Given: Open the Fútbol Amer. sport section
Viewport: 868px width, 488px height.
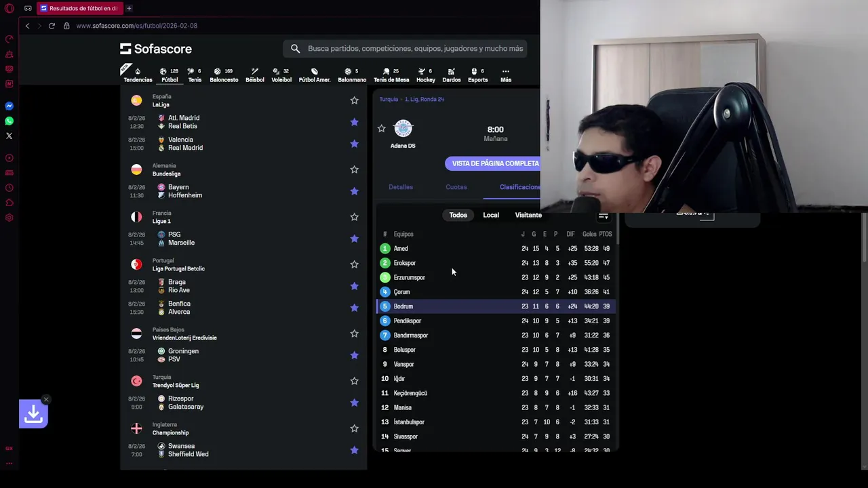Looking at the screenshot, I should (315, 75).
